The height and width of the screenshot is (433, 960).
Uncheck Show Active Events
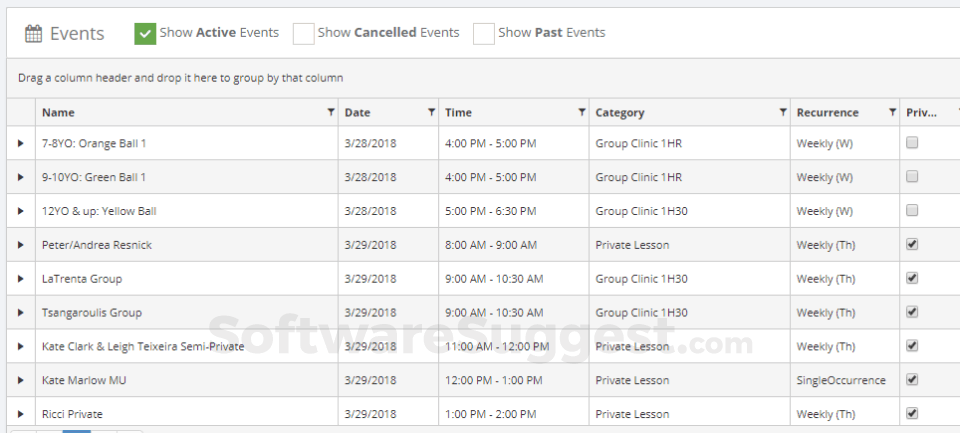[x=145, y=34]
